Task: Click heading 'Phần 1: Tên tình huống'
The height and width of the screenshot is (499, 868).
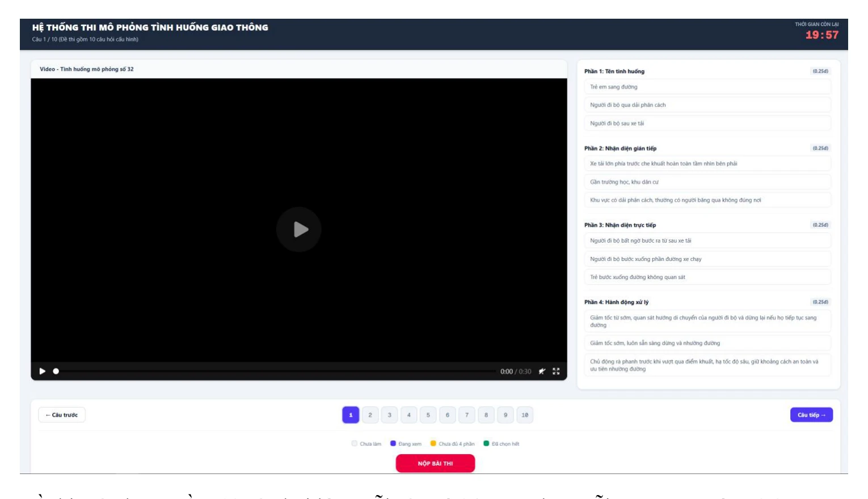Action: point(614,71)
